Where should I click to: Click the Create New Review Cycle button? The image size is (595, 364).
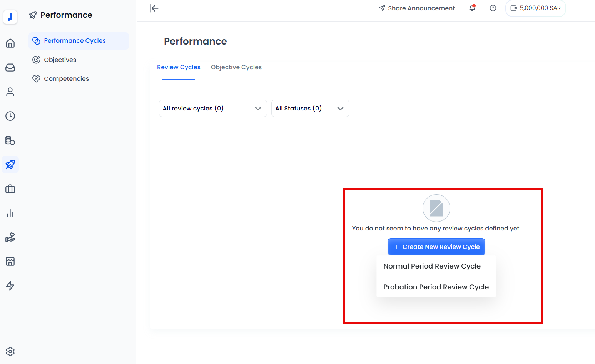[x=436, y=247]
